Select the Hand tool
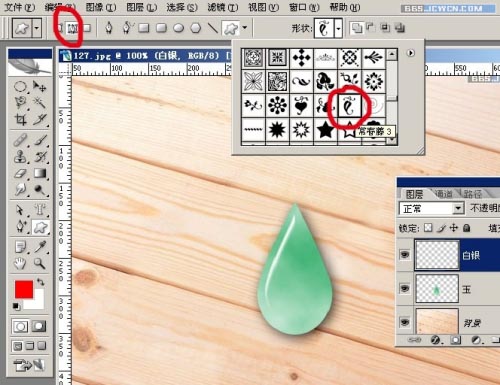The height and width of the screenshot is (385, 500). click(20, 263)
